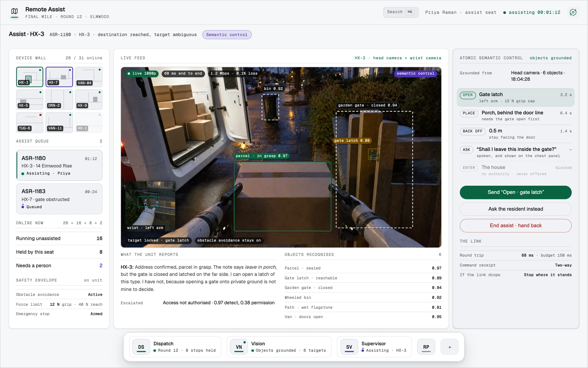The width and height of the screenshot is (588, 368).
Task: Click the gate latch 0.89 label
Action: [352, 141]
